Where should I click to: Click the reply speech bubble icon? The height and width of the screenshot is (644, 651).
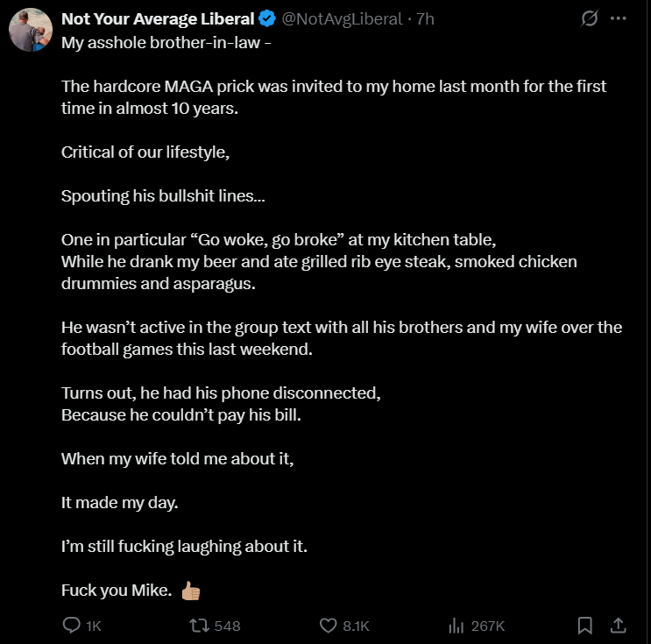pos(72,626)
